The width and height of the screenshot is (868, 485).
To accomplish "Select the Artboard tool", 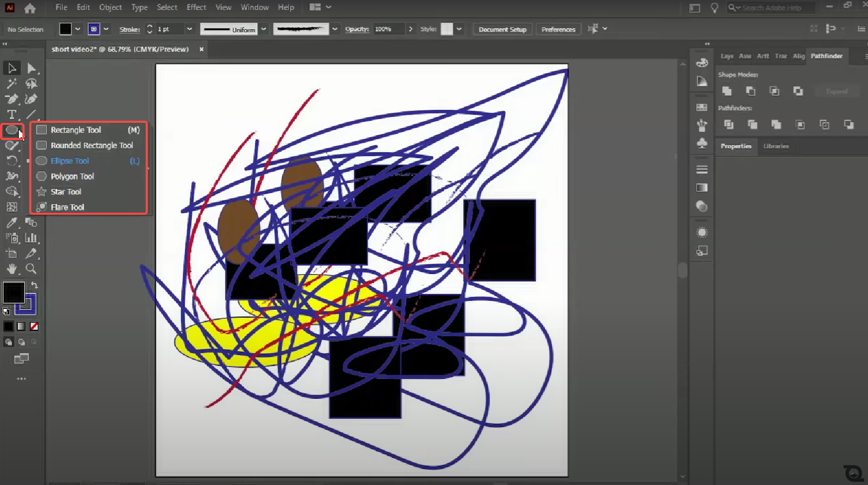I will [x=11, y=253].
